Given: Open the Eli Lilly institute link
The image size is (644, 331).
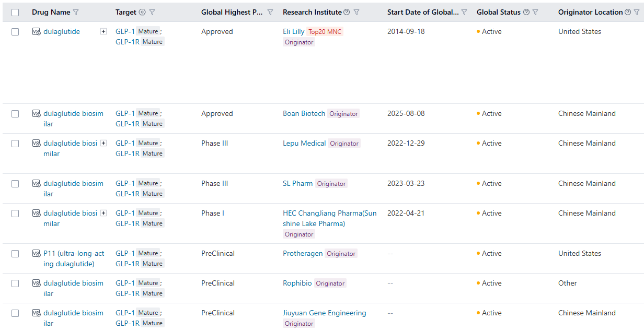Looking at the screenshot, I should point(293,31).
